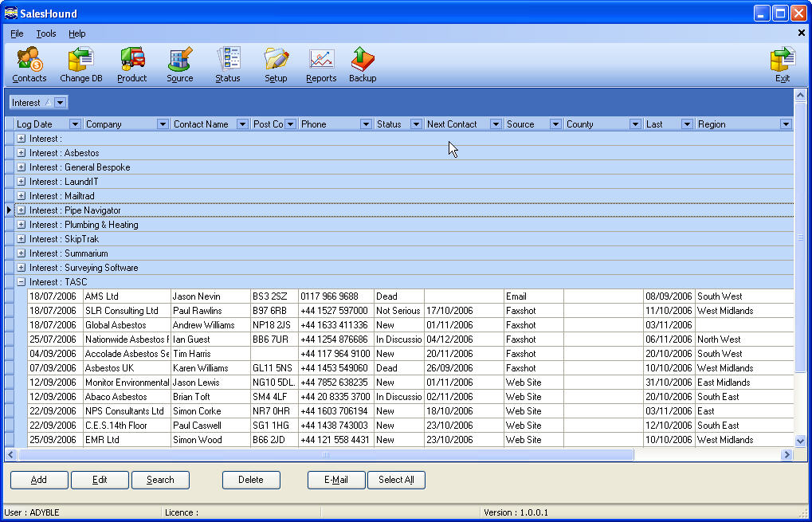Open the Contact Name column filter dropdown
The height and width of the screenshot is (522, 812).
[x=241, y=124]
